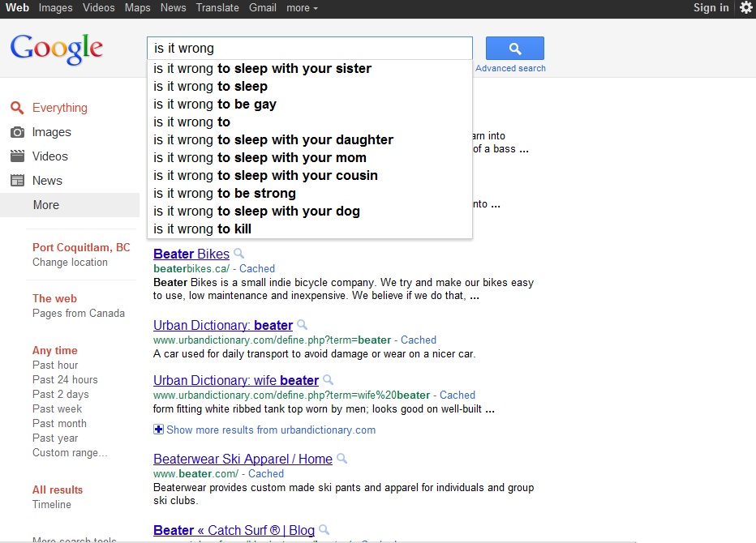Click the Sign in link

coord(711,8)
